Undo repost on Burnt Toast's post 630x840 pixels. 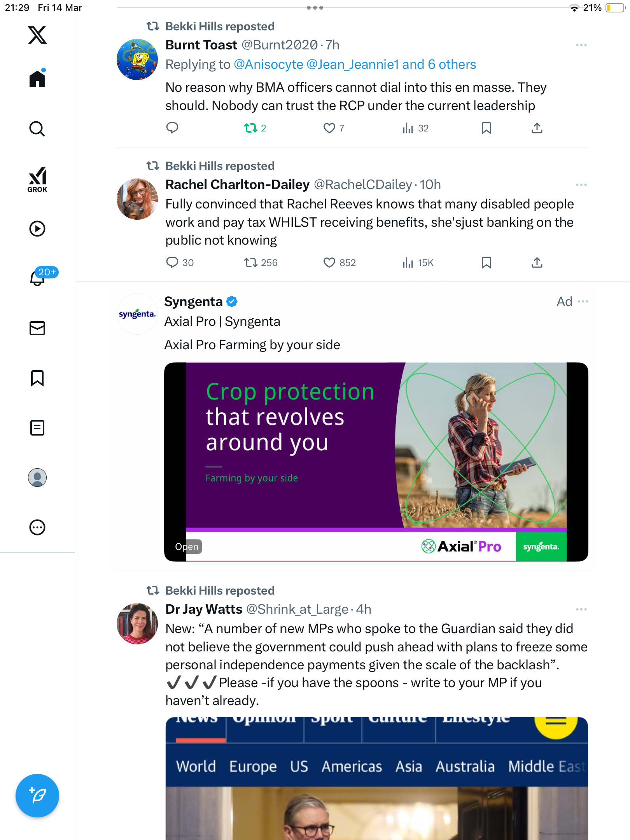click(x=251, y=128)
